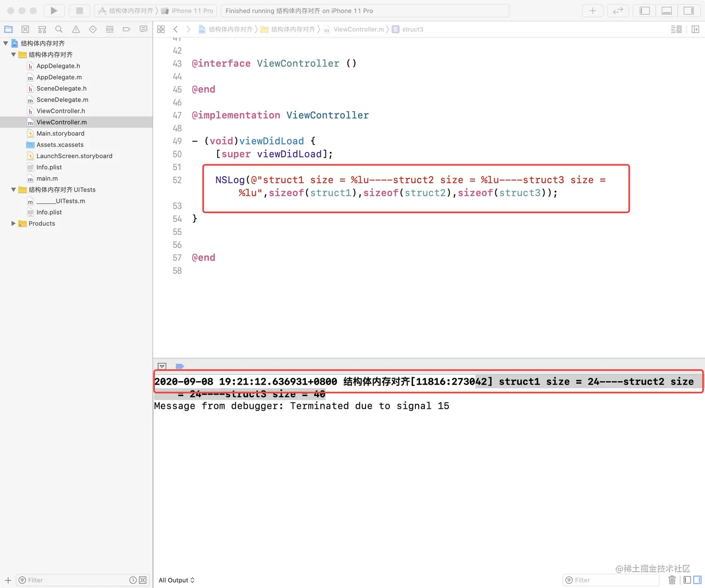
Task: Show the Project navigator tab
Action: pos(8,29)
